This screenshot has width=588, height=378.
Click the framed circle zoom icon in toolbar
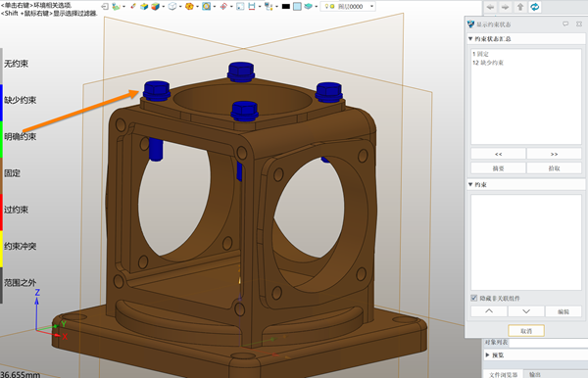[x=206, y=7]
